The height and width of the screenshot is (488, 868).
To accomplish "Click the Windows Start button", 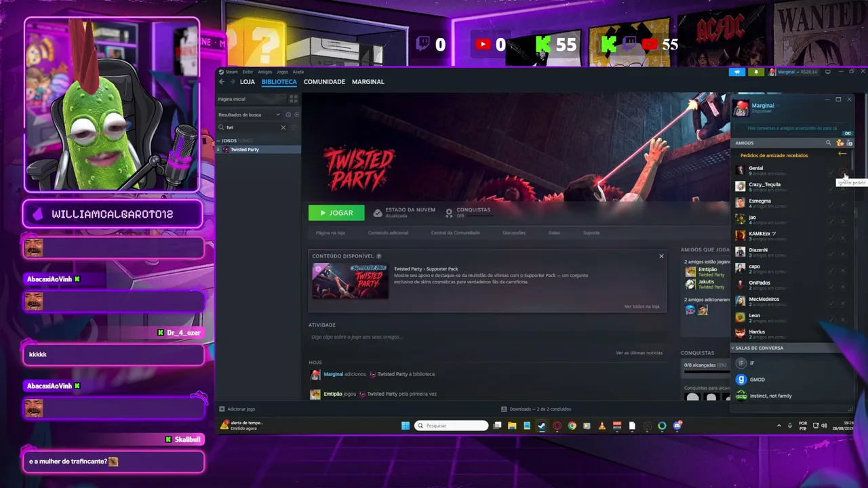I will pos(406,426).
